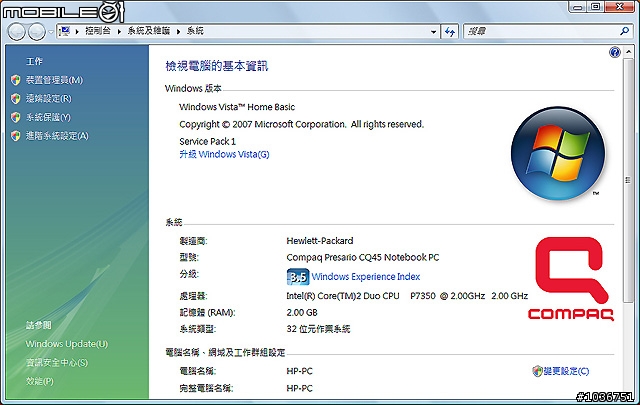
Task: Expand arrow after 控制台 breadcrumb
Action: click(119, 31)
